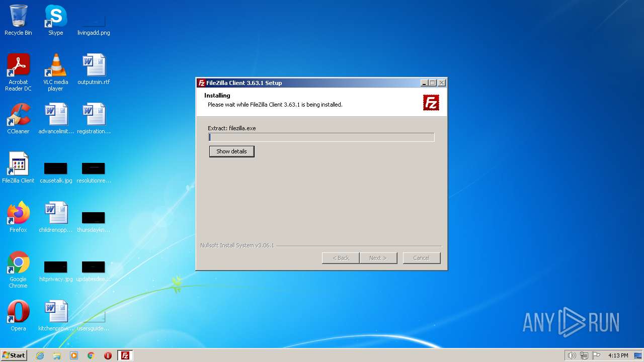
Task: Click the installation progress bar
Action: tap(321, 137)
